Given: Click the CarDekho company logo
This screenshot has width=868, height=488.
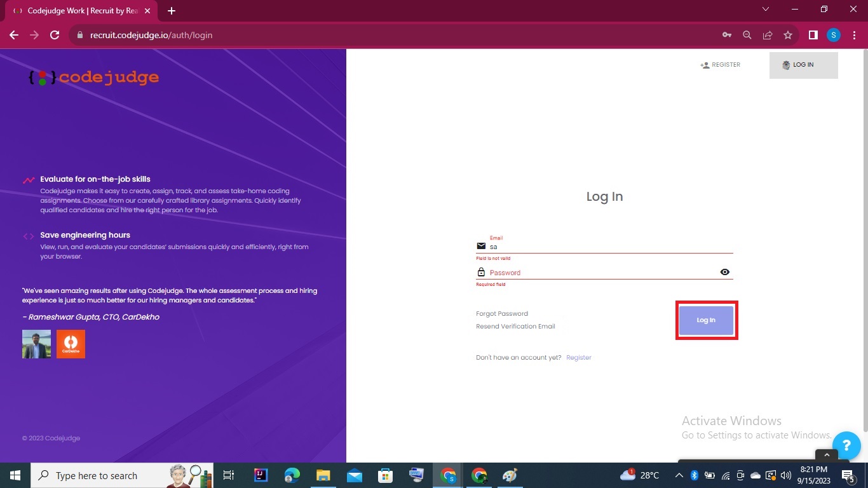Looking at the screenshot, I should (x=71, y=344).
